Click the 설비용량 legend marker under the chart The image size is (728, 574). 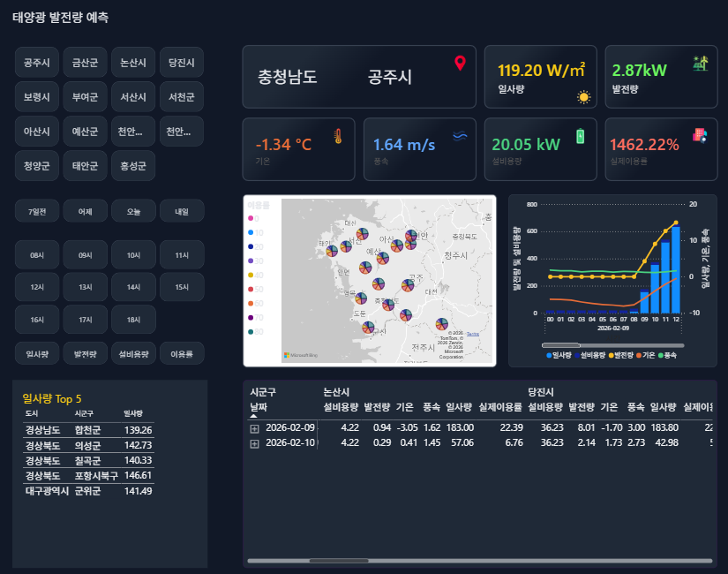[x=577, y=356]
